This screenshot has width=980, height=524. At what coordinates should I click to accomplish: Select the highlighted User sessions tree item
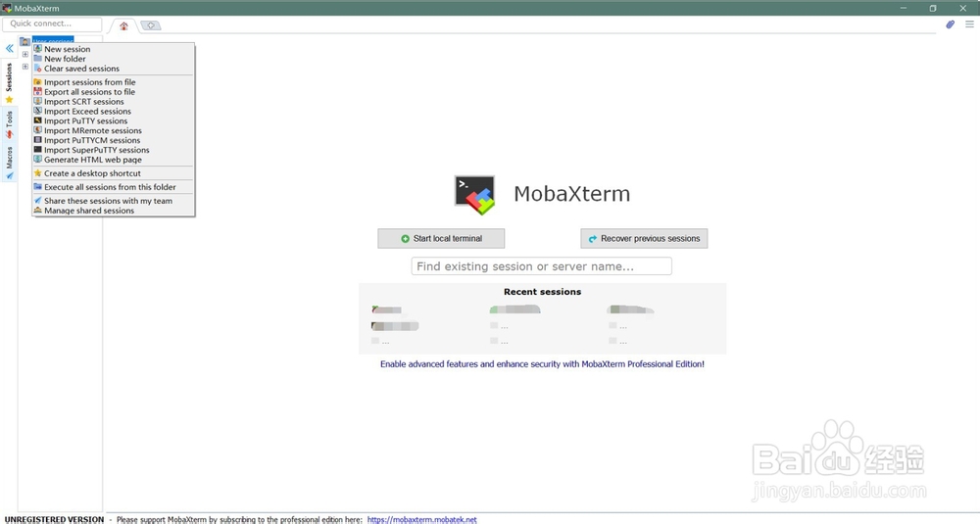coord(53,40)
